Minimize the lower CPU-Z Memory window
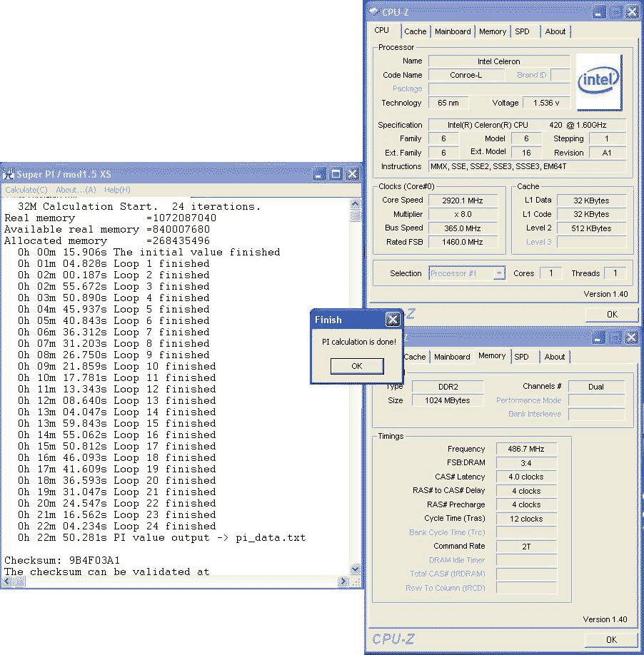 [x=598, y=337]
